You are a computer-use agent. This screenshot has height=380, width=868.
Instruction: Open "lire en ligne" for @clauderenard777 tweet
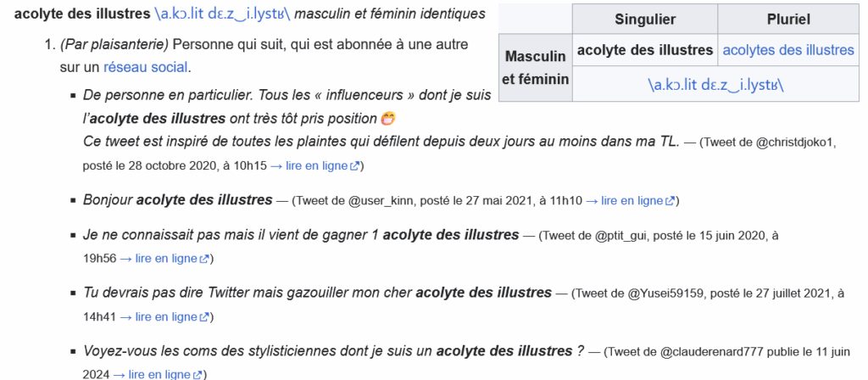point(152,374)
